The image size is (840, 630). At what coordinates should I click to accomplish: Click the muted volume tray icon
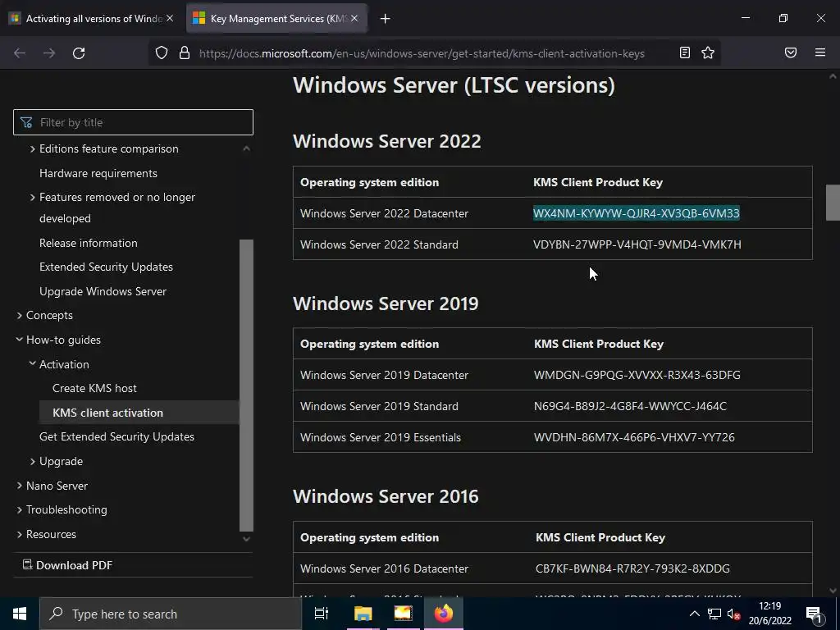point(733,614)
